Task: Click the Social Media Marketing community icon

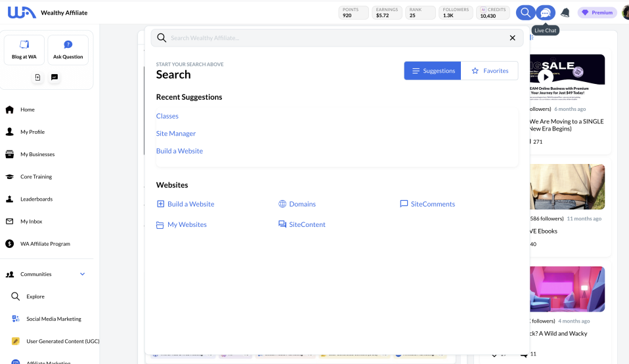Action: (15, 319)
